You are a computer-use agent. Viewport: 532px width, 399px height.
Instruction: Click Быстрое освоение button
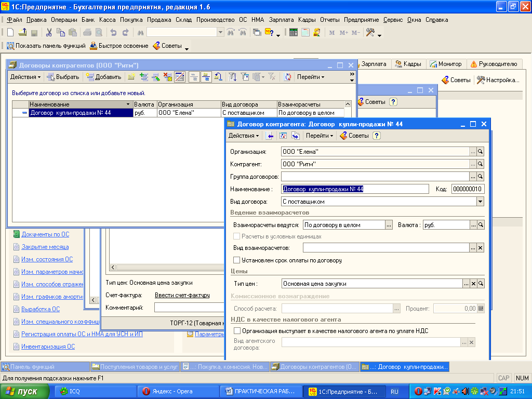click(119, 46)
